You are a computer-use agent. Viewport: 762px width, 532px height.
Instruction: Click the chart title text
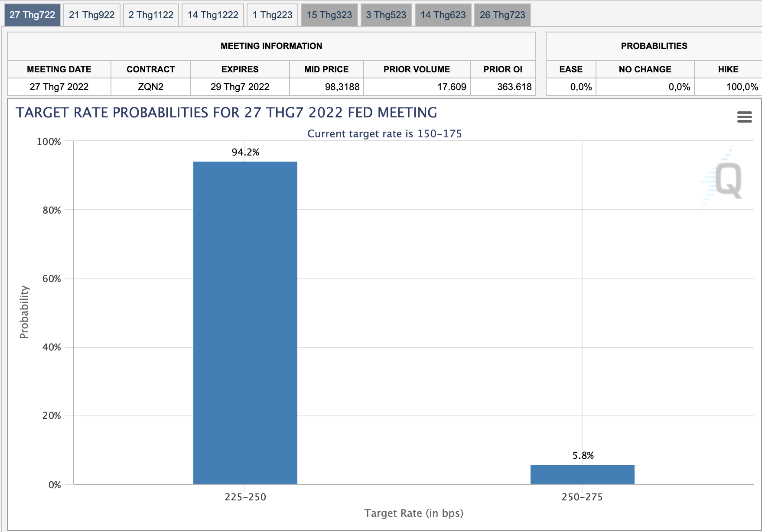point(226,113)
